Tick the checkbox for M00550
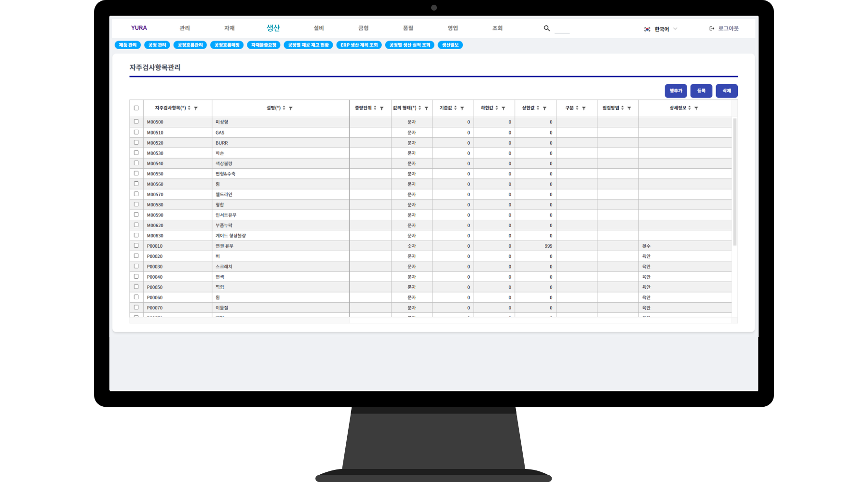 coord(136,173)
